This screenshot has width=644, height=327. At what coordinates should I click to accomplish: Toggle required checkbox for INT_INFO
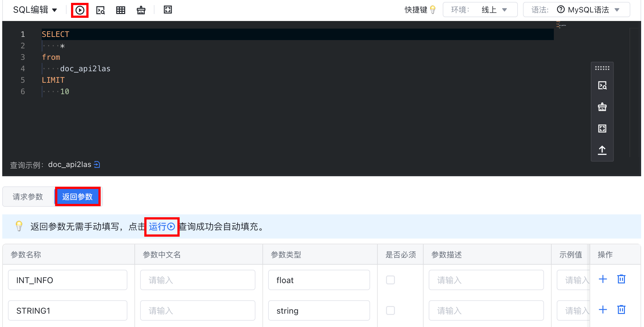coord(390,280)
